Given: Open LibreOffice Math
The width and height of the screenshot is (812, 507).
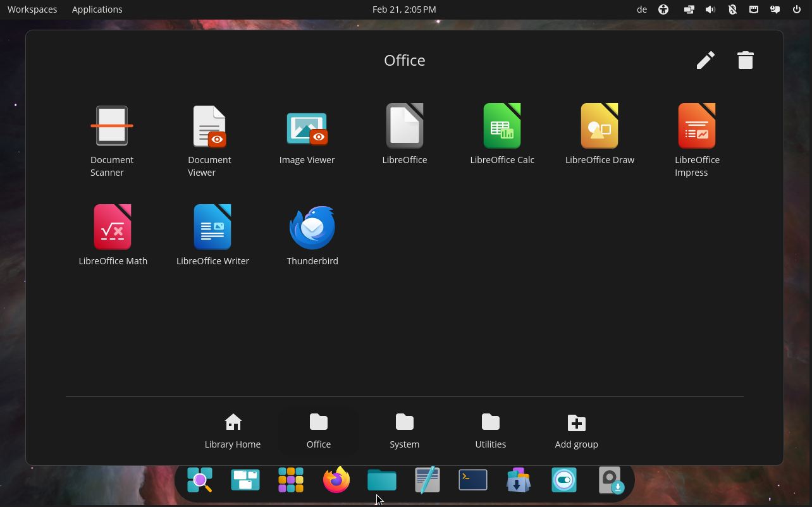Looking at the screenshot, I should click(x=113, y=235).
